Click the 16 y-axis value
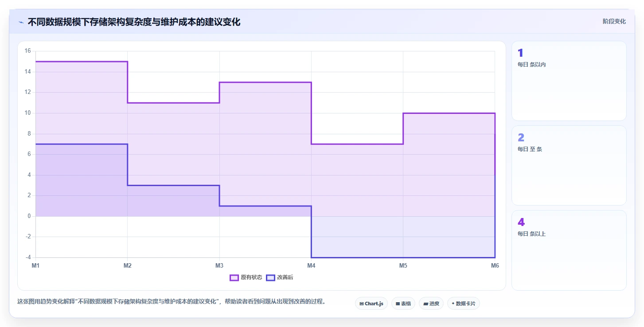The image size is (644, 327). 27,51
